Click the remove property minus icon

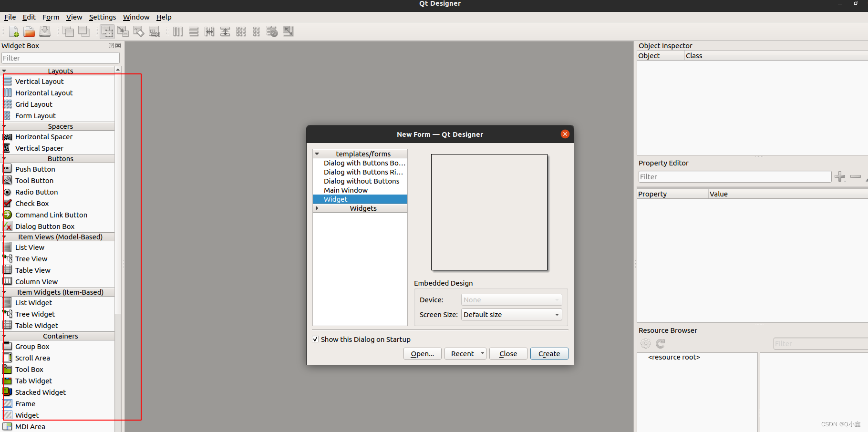856,176
